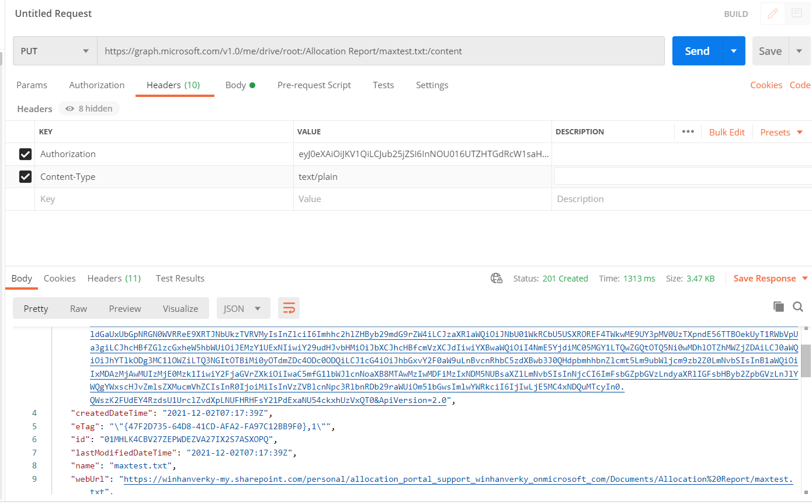This screenshot has width=812, height=504.
Task: Select the Raw view mode
Action: click(x=78, y=308)
